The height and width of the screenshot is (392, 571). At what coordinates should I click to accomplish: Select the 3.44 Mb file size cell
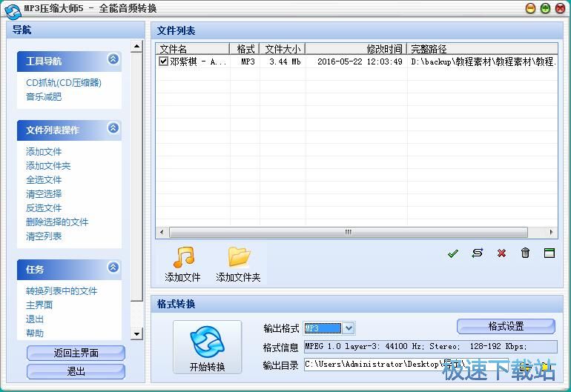(x=283, y=62)
